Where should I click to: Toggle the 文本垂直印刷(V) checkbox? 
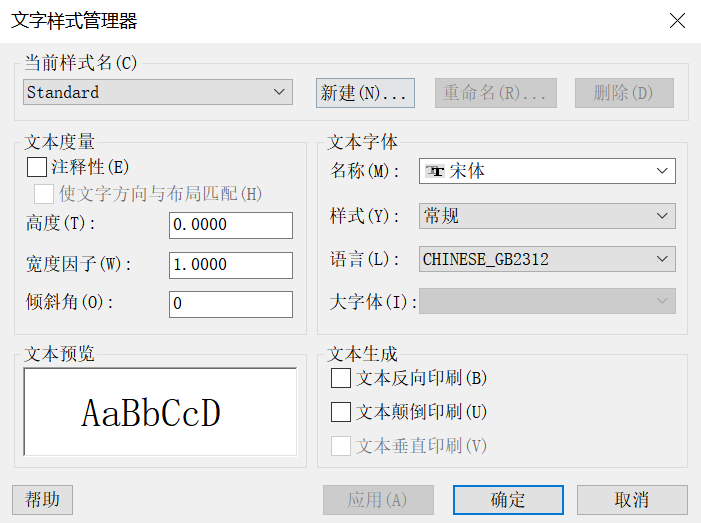pos(341,446)
